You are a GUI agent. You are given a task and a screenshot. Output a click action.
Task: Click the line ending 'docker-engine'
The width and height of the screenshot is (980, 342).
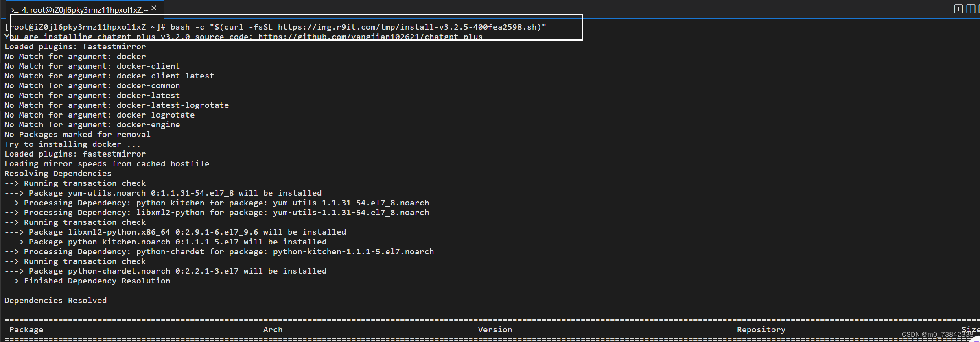click(x=92, y=124)
